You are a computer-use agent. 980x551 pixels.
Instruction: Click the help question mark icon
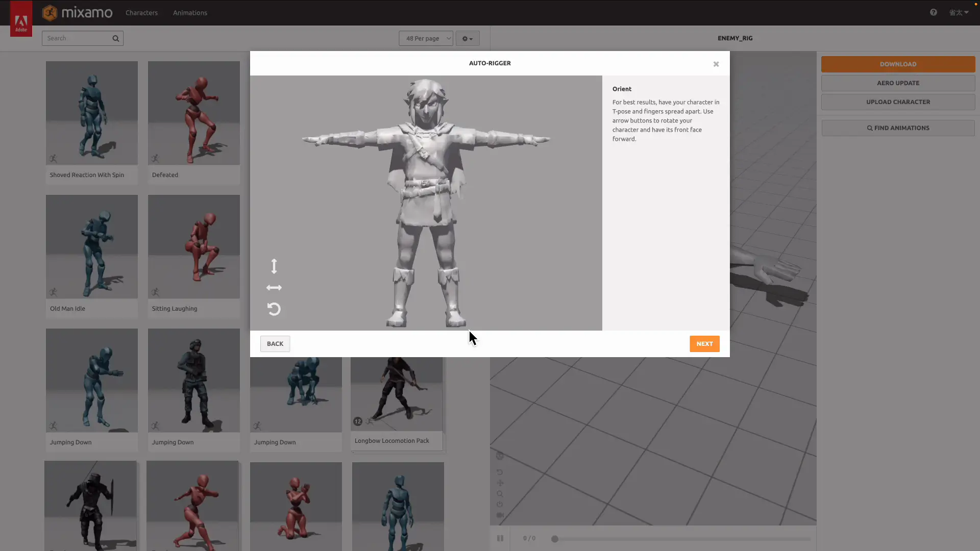click(x=933, y=12)
